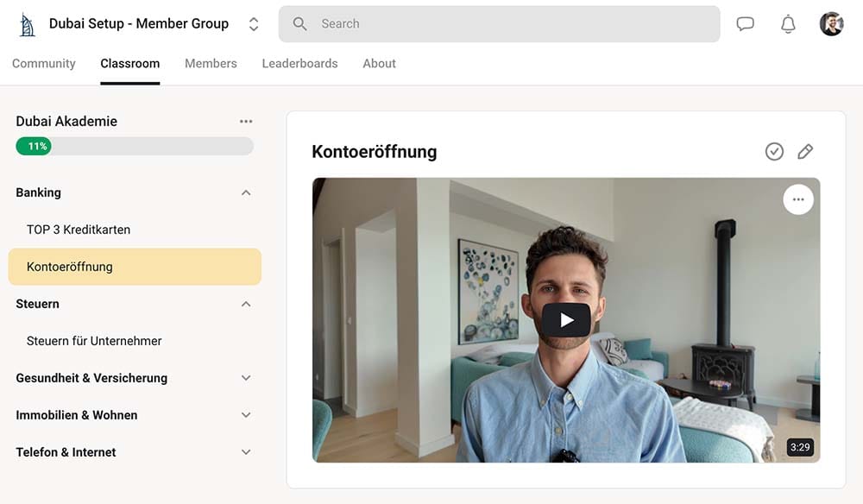Viewport: 863px width, 504px height.
Task: Mark Kontoeröffnung lesson as complete
Action: pyautogui.click(x=774, y=152)
